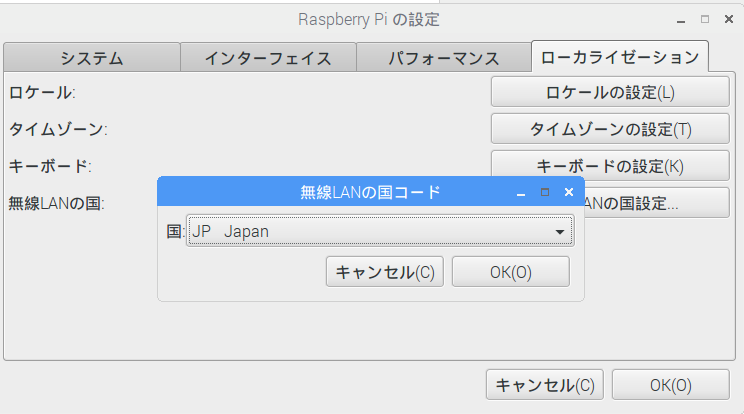744x414 pixels.
Task: Close the 無線LANの国コード dialog
Action: (569, 192)
